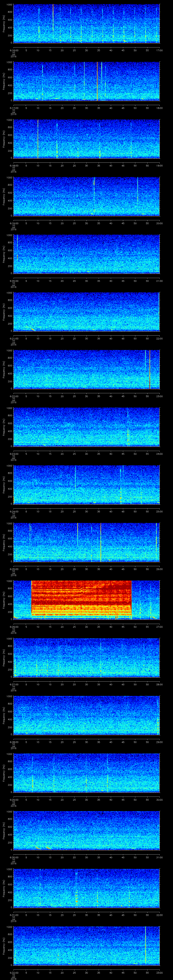Screen dimensions: 173x980
Task: Select the spectrogram panel starting at 6:19:00
Action: [86, 197]
